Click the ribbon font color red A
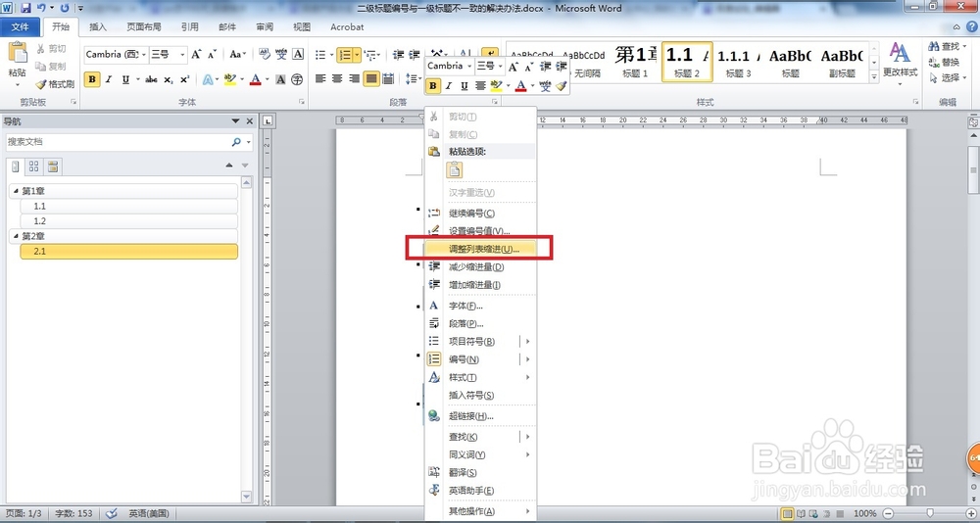980x523 pixels. pyautogui.click(x=255, y=79)
